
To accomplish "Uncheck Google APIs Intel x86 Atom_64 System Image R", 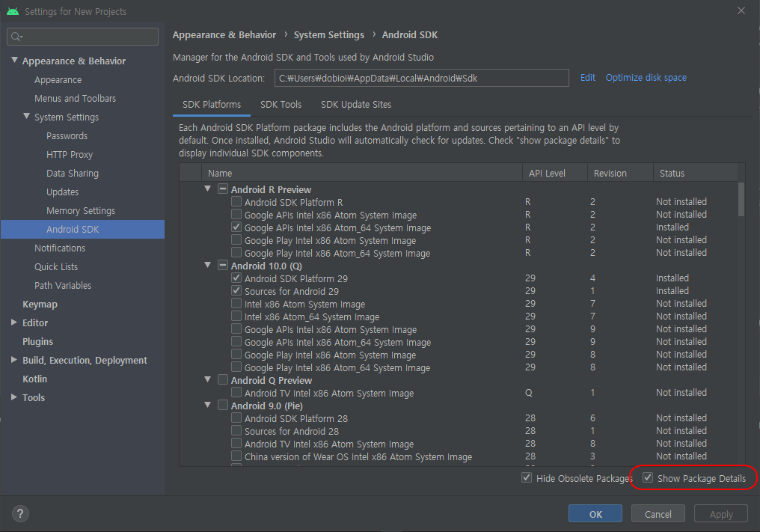I will 236,227.
